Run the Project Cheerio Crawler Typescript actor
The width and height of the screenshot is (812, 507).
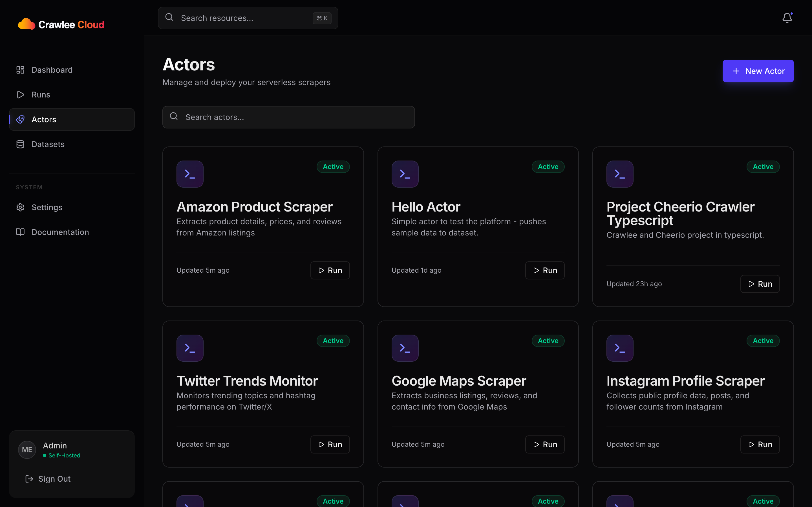760,284
